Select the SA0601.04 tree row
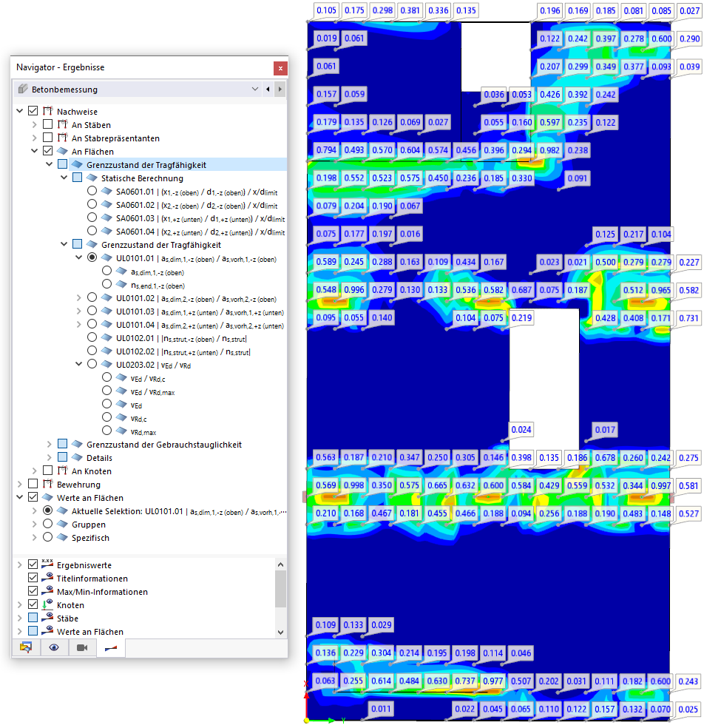 (200, 232)
